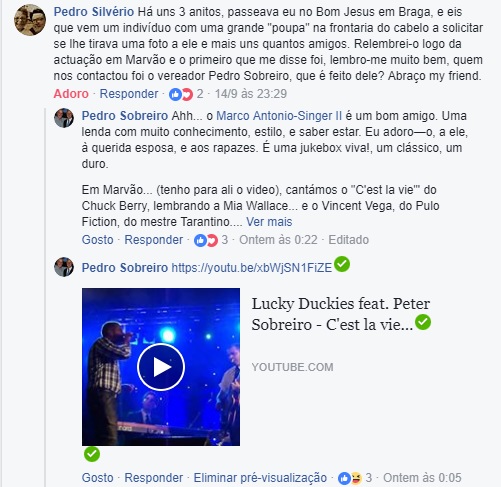Toggle Gosto on the Marco Antonio reply
Screen dimensions: 501x487
tap(97, 240)
